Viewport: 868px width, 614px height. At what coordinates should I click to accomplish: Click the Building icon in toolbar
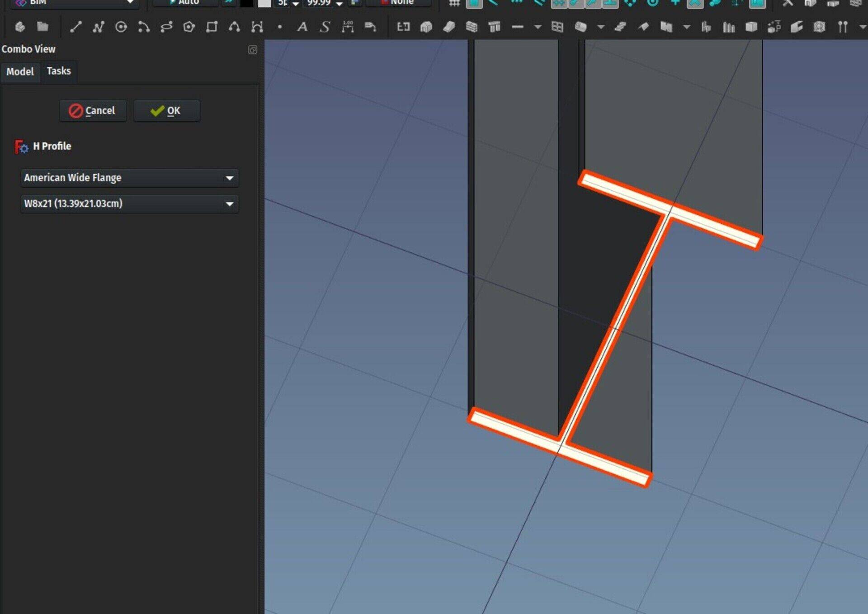(426, 27)
